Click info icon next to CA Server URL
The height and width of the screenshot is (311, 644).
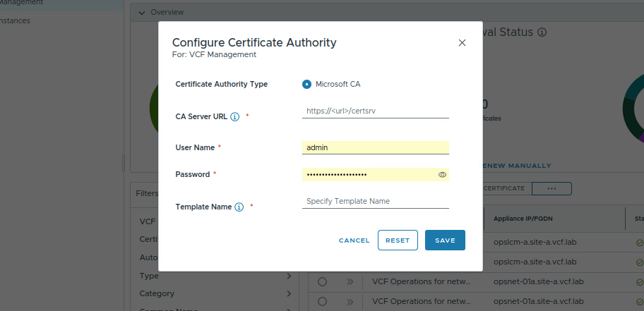[235, 117]
